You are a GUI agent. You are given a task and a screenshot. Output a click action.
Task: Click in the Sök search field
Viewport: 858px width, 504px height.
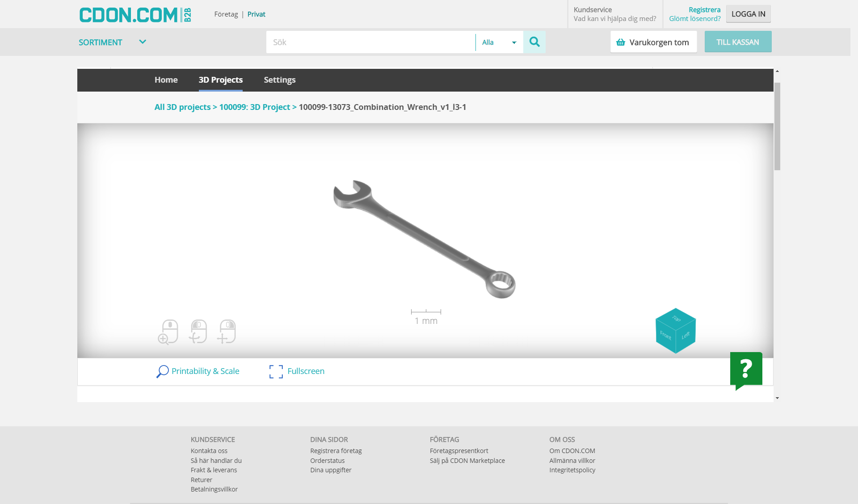370,42
